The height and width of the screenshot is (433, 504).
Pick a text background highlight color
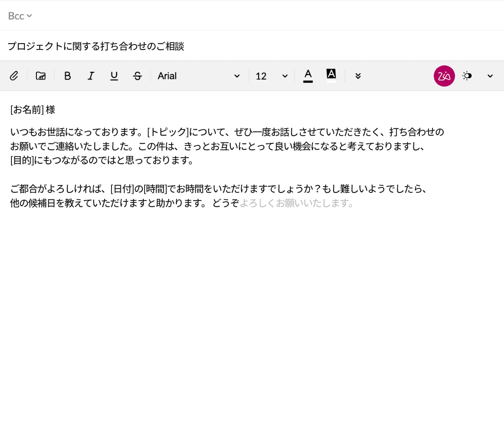pos(331,76)
